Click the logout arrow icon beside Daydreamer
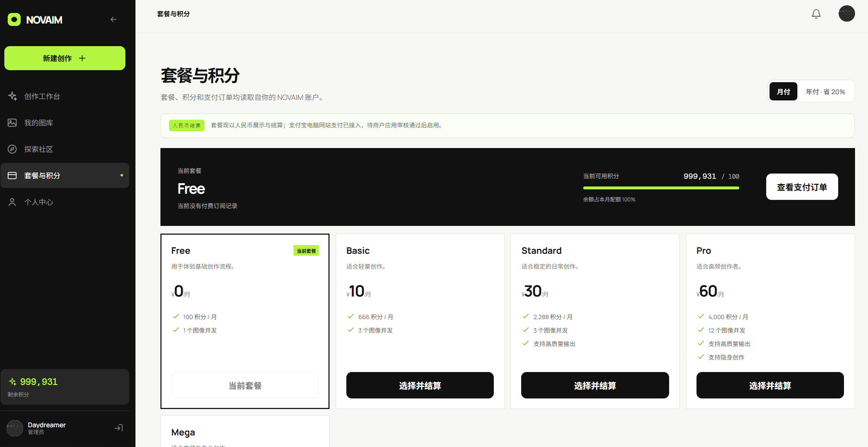The height and width of the screenshot is (447, 868). 119,428
